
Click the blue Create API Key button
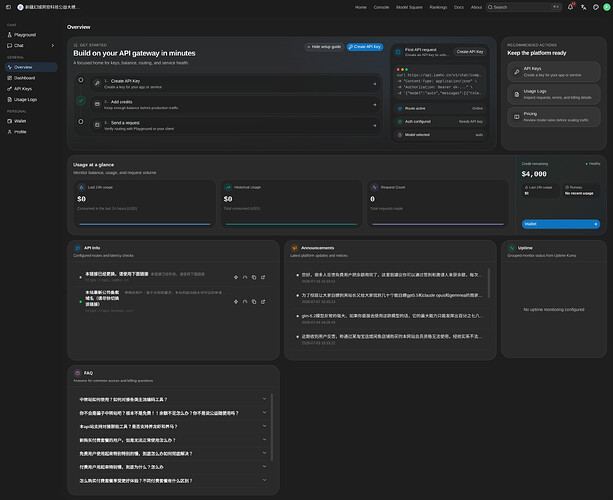pyautogui.click(x=365, y=47)
